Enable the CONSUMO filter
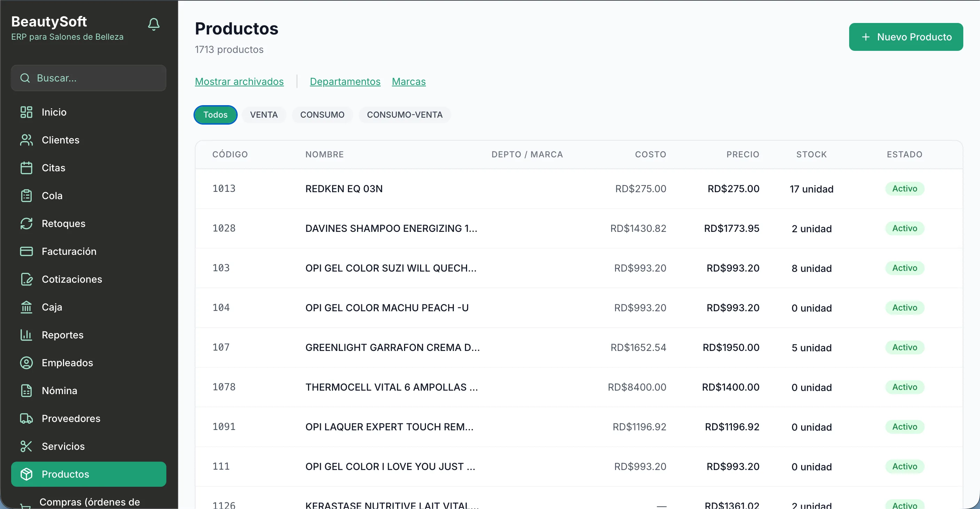This screenshot has height=509, width=980. tap(322, 115)
